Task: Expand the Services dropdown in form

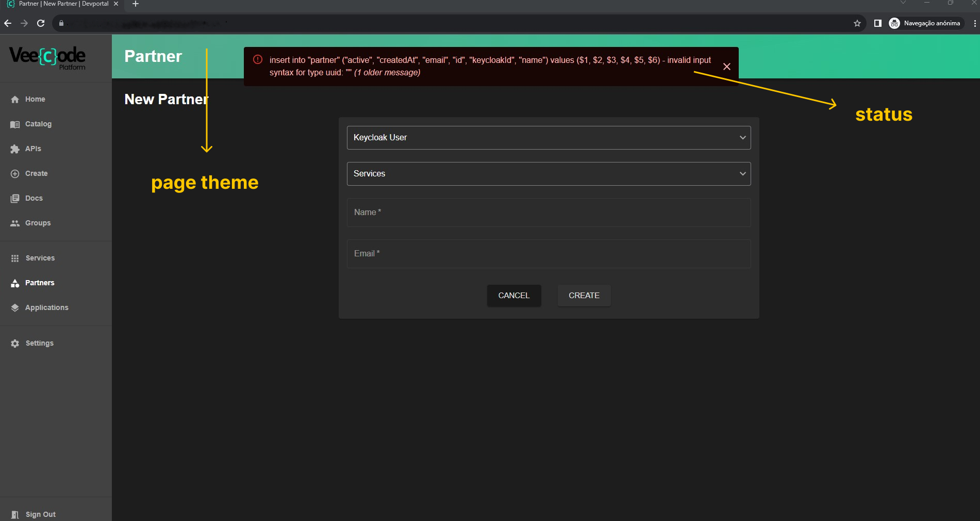Action: tap(549, 174)
